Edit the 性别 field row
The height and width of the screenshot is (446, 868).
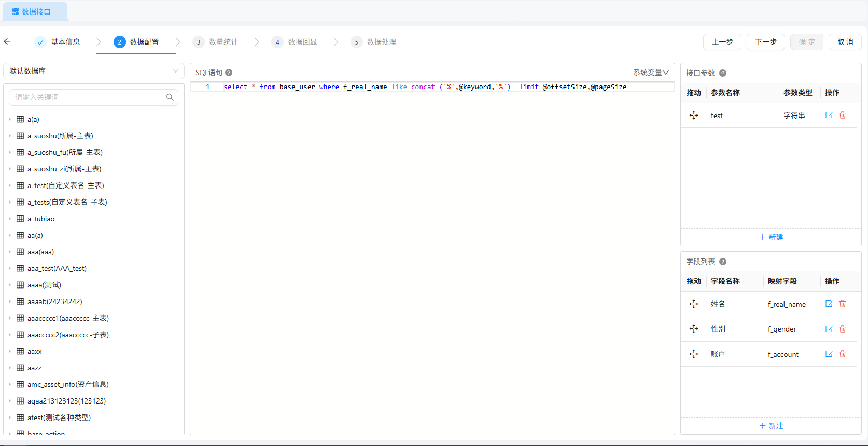coord(829,329)
